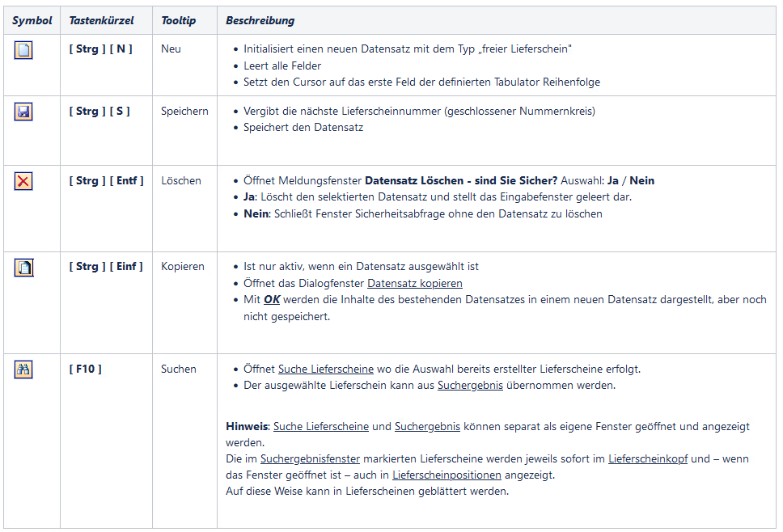Click the Suchen binoculars icon
The image size is (783, 532).
pyautogui.click(x=23, y=370)
